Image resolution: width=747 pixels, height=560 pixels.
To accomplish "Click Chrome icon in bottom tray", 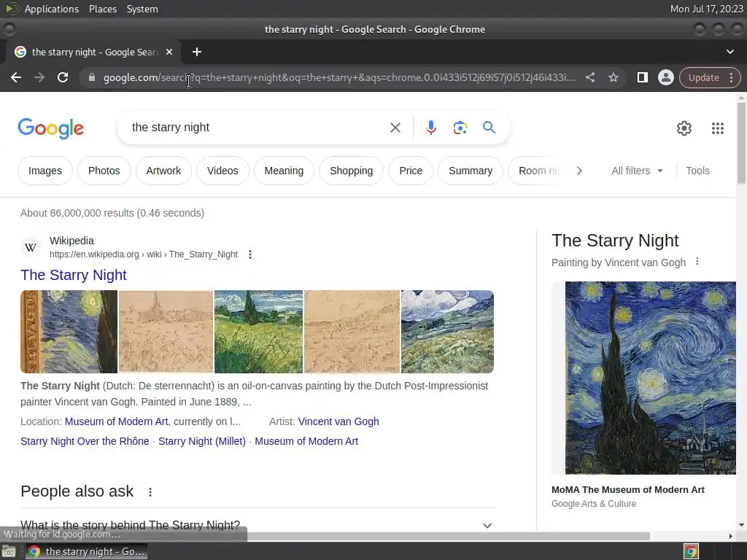I will click(691, 552).
